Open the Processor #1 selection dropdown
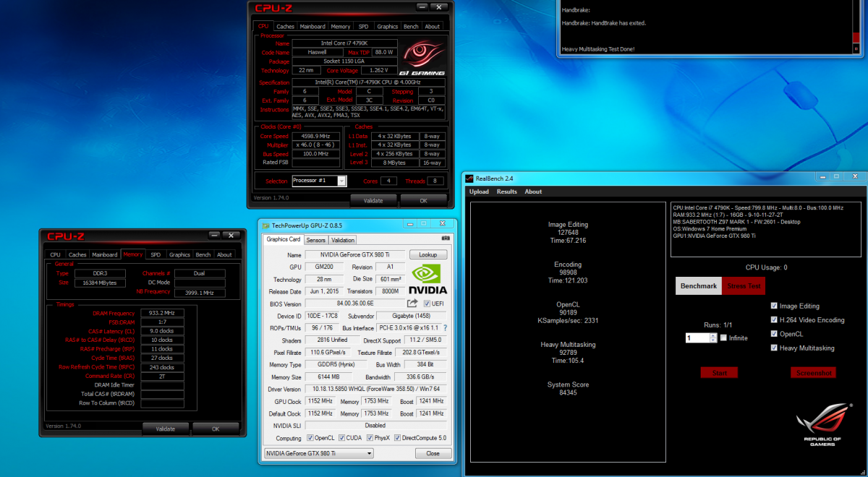Image resolution: width=868 pixels, height=477 pixels. (342, 181)
